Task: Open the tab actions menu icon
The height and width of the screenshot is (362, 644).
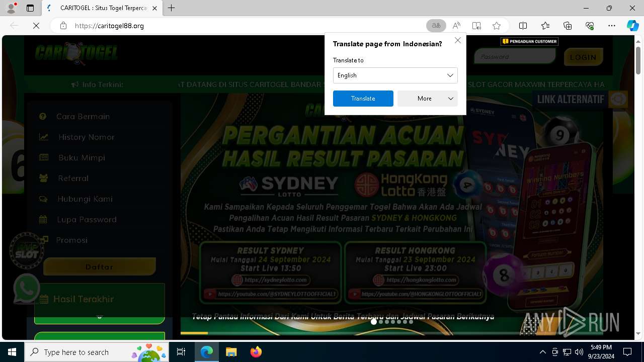Action: [30, 8]
